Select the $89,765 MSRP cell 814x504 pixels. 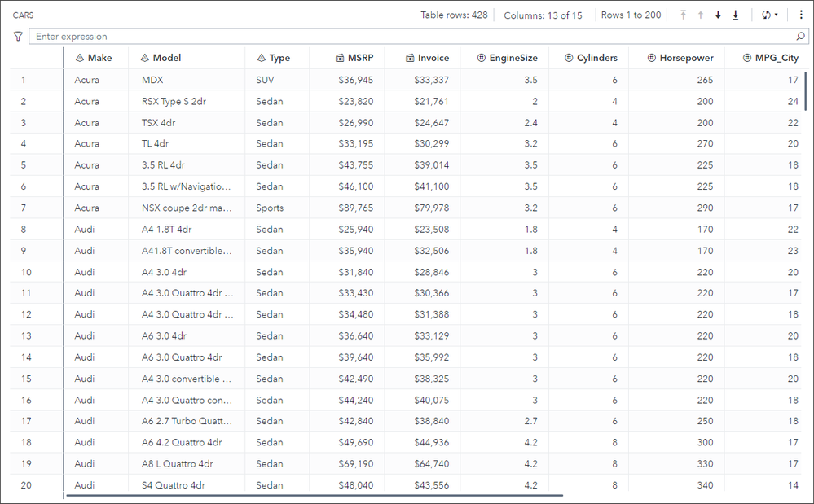pyautogui.click(x=347, y=208)
